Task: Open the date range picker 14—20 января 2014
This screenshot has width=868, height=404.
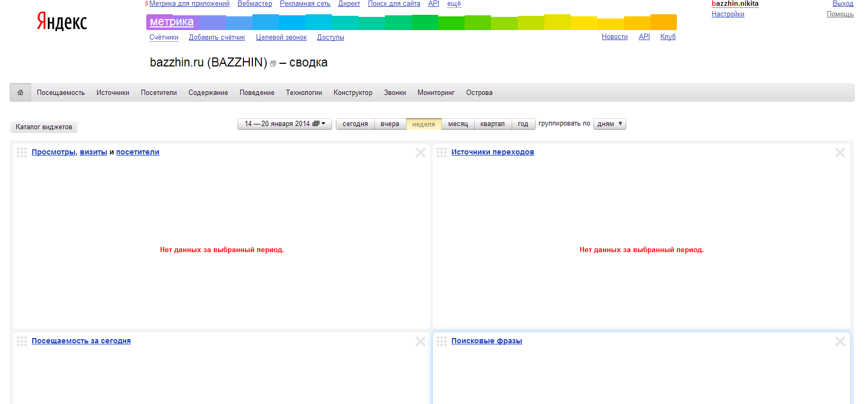Action: click(285, 124)
